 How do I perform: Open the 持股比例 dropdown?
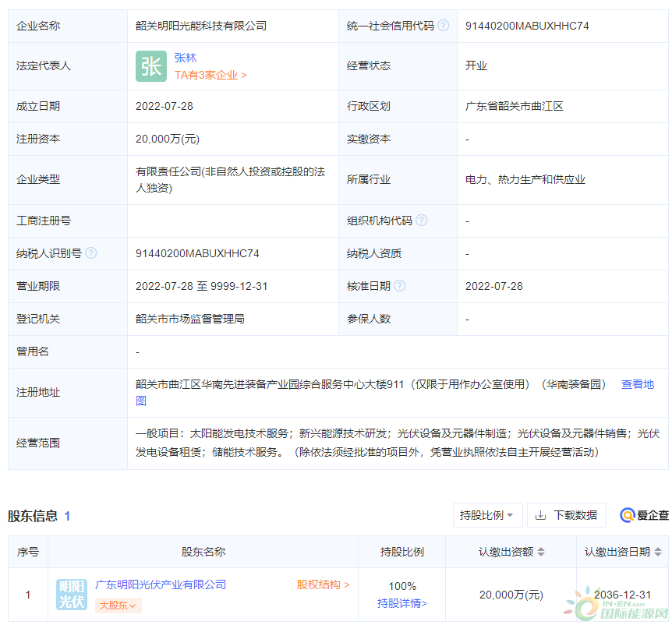pos(488,515)
